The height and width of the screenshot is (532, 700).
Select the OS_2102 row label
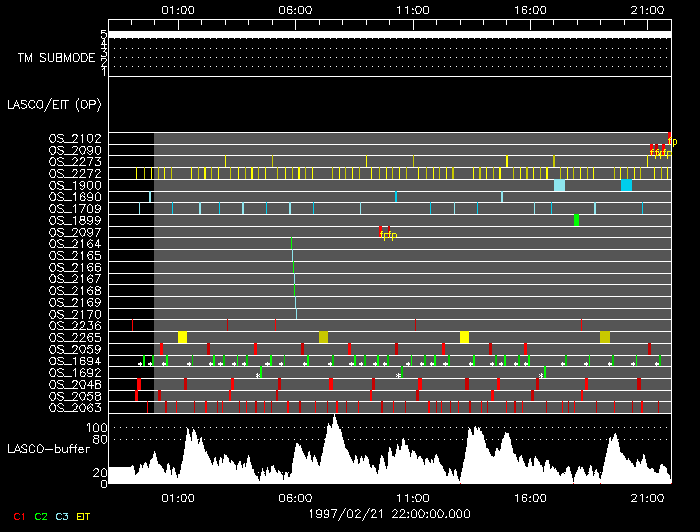click(75, 139)
